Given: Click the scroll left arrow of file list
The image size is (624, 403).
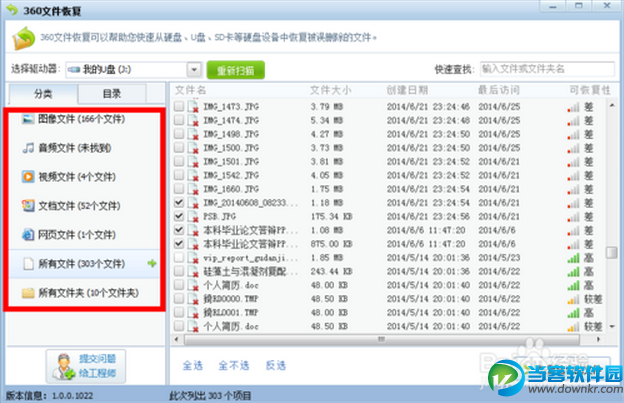Looking at the screenshot, I should (176, 339).
